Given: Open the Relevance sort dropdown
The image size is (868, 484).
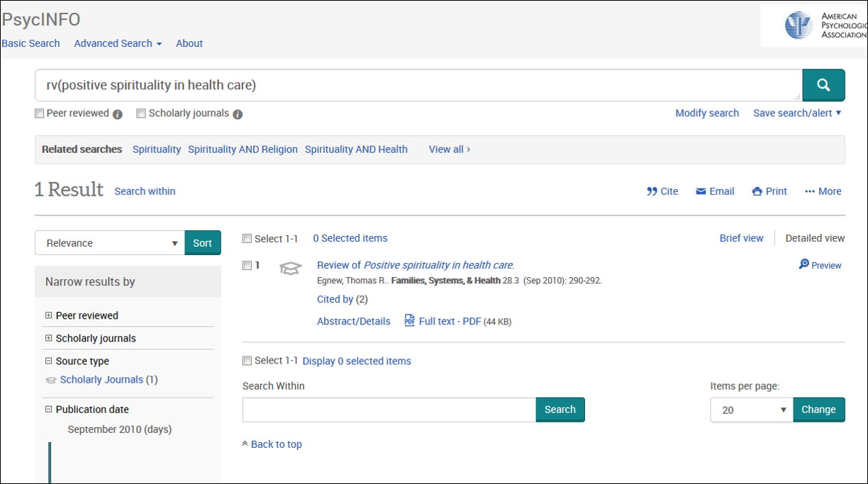Looking at the screenshot, I should [x=110, y=242].
